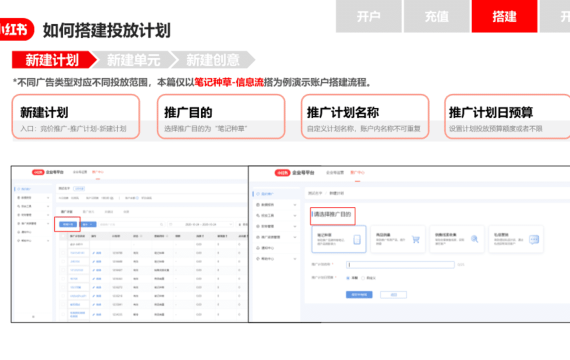Expand 推广资质管理 chevron in right screenshot sidebar
The width and height of the screenshot is (570, 360).
(295, 237)
